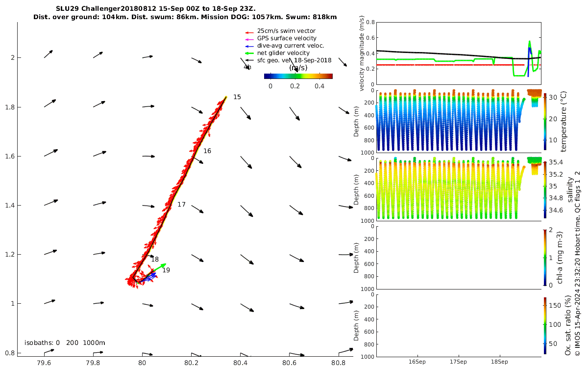Click the '30' temperature colorbar tick
The width and height of the screenshot is (588, 368).
click(553, 97)
